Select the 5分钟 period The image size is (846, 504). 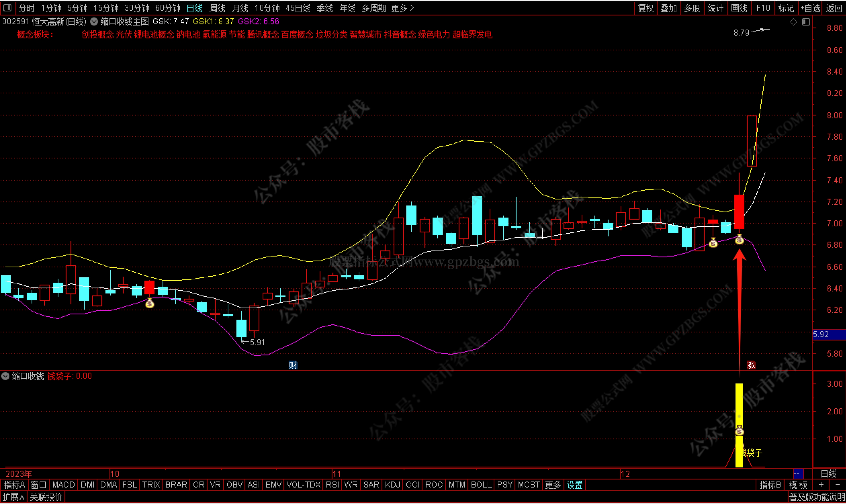[x=78, y=8]
